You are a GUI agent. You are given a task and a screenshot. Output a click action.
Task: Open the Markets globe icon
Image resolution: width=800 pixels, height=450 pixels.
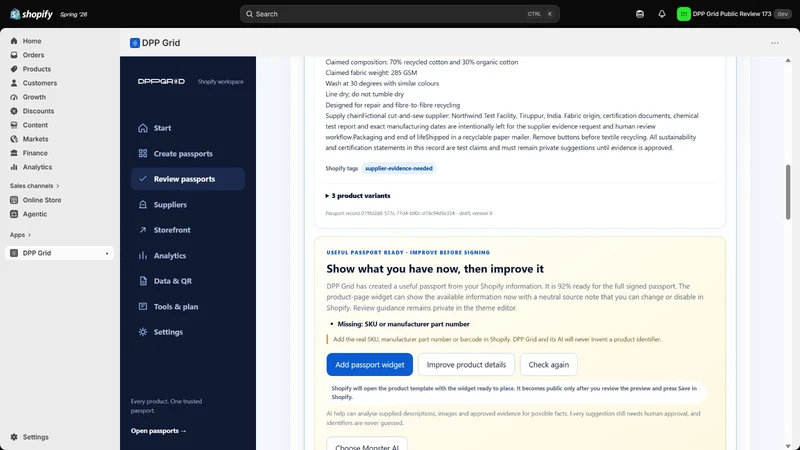click(14, 139)
